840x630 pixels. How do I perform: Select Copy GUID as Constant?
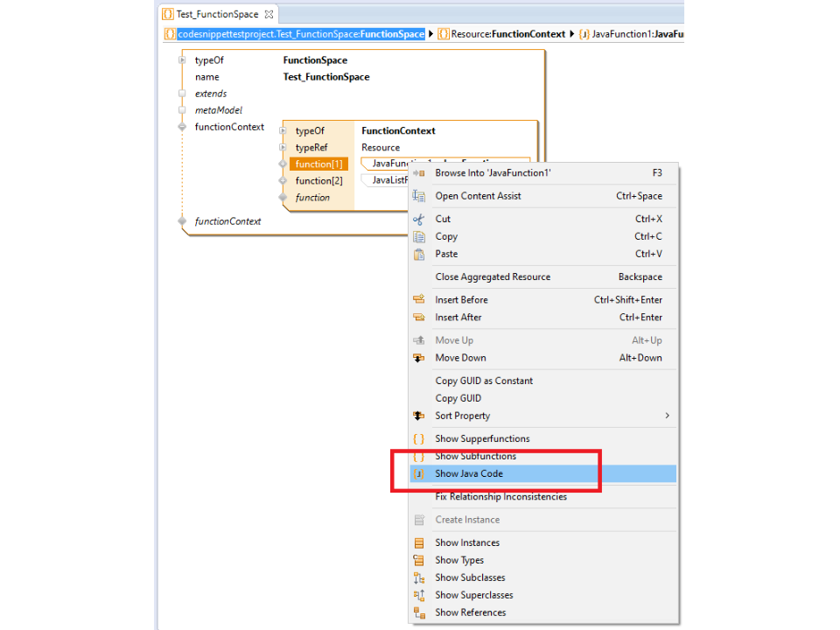click(484, 381)
